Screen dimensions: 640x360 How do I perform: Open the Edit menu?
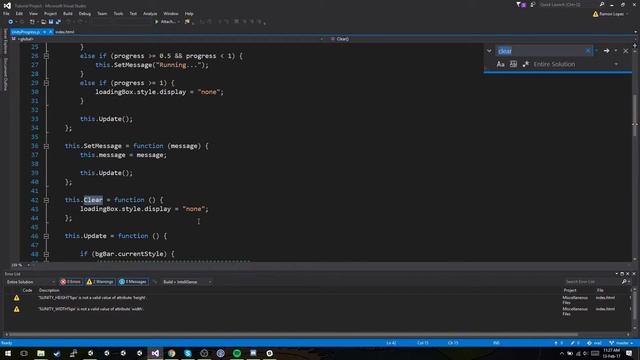pyautogui.click(x=19, y=13)
